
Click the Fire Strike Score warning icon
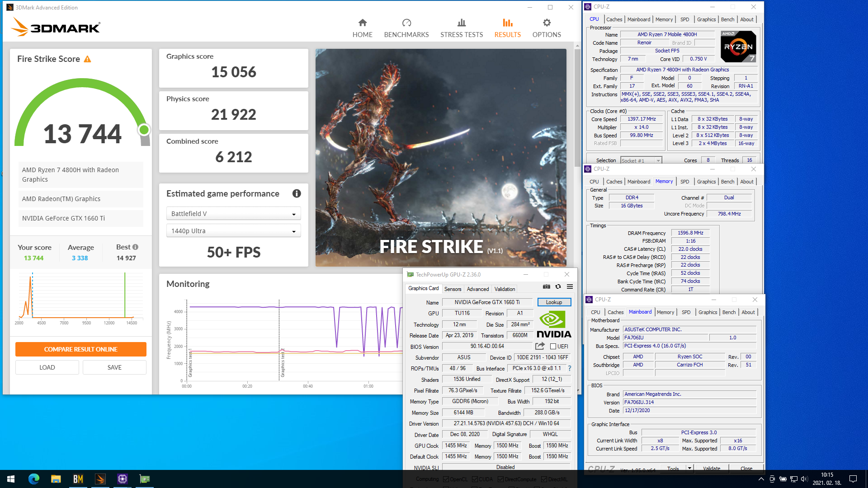[x=88, y=59]
